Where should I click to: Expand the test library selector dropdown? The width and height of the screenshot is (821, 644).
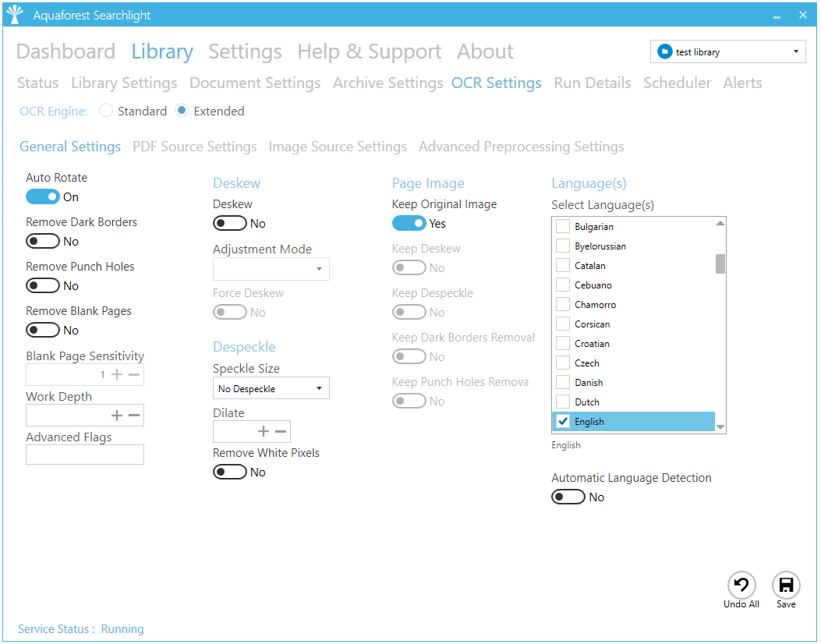pyautogui.click(x=795, y=52)
